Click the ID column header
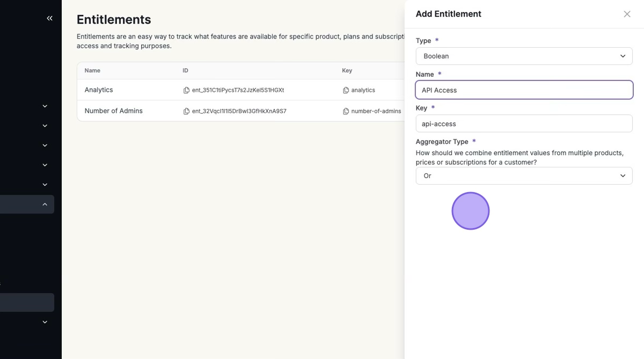The height and width of the screenshot is (359, 644). point(185,71)
